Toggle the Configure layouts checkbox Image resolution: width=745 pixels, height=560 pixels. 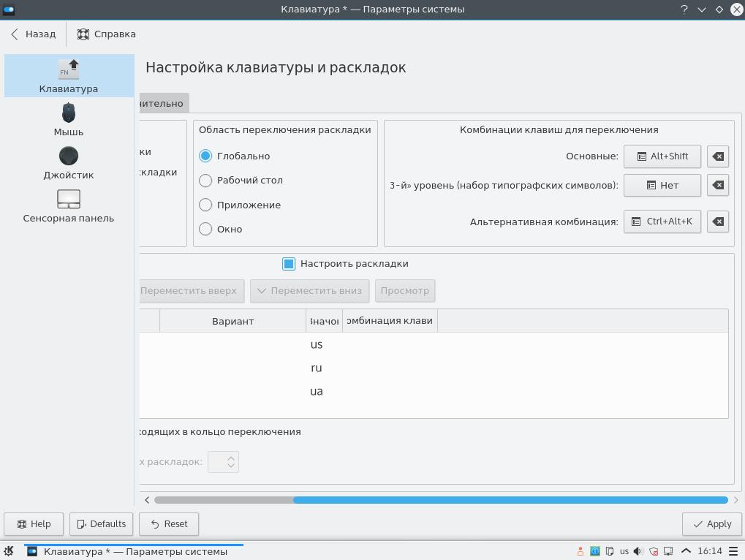[x=289, y=264]
